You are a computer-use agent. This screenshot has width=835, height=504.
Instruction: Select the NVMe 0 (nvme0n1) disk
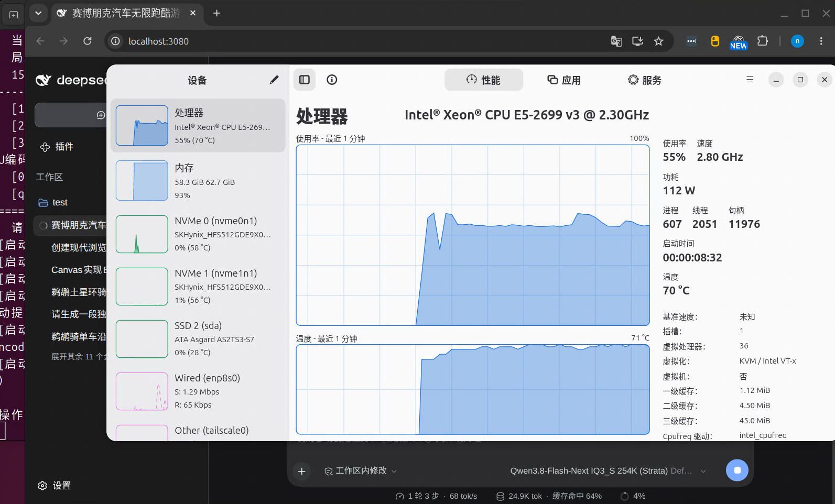click(x=198, y=234)
